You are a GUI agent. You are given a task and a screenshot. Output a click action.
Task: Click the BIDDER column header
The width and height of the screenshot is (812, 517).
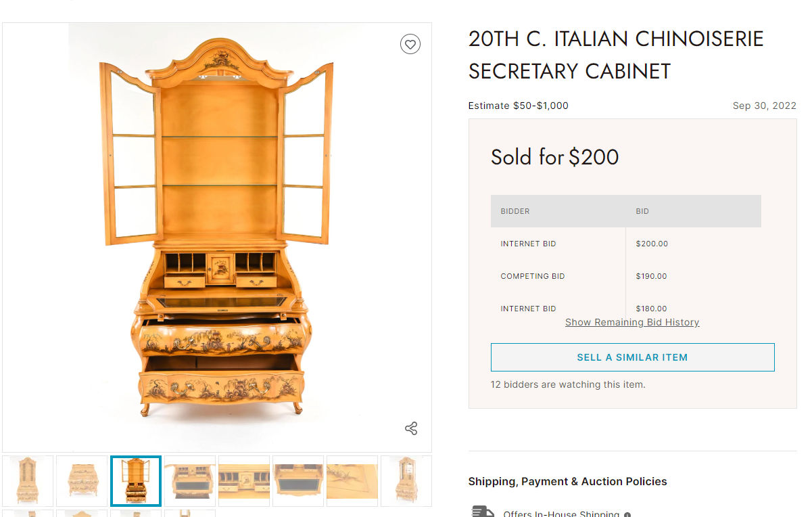pyautogui.click(x=515, y=211)
